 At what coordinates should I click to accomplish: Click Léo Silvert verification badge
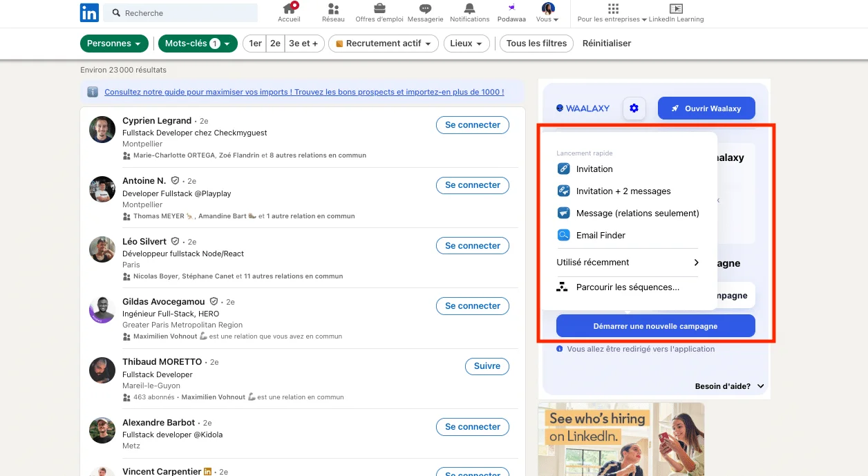click(x=175, y=241)
